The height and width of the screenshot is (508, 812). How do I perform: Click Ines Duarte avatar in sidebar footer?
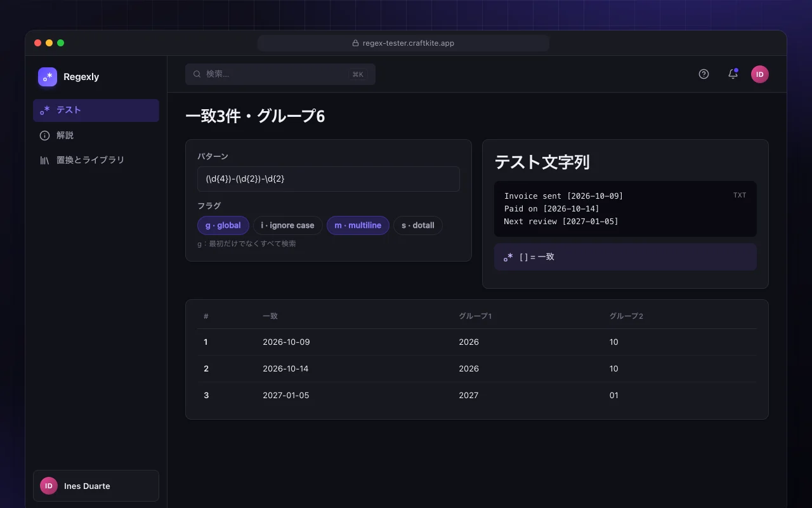pos(49,486)
